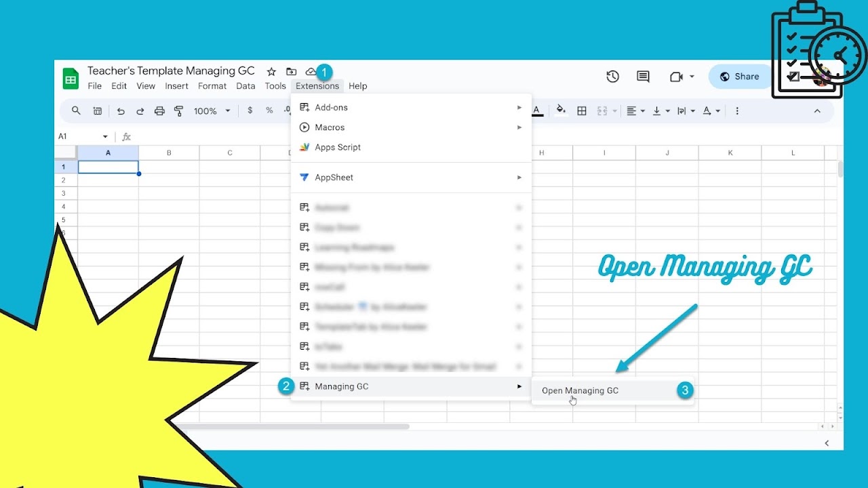
Task: Search the menus with magnifier icon
Action: [76, 110]
